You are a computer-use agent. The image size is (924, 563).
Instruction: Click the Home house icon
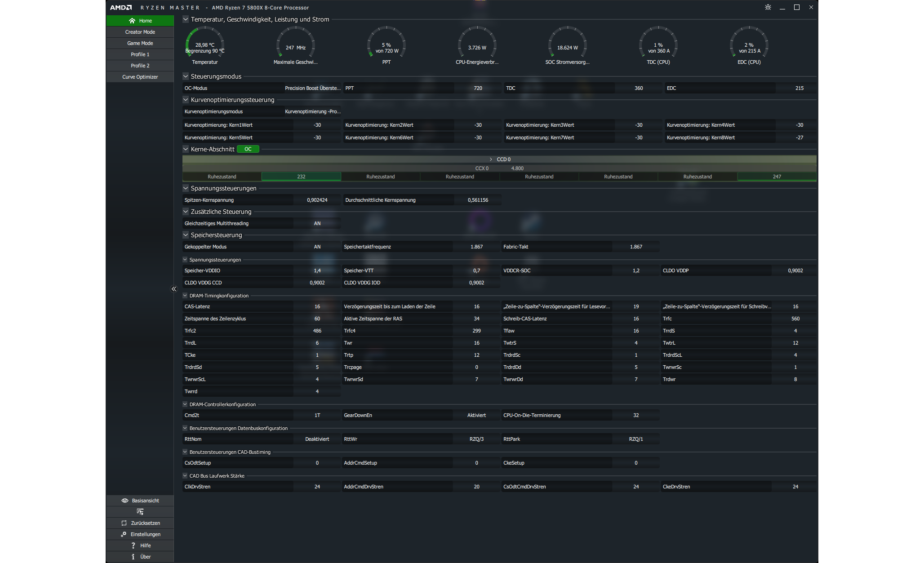click(132, 21)
